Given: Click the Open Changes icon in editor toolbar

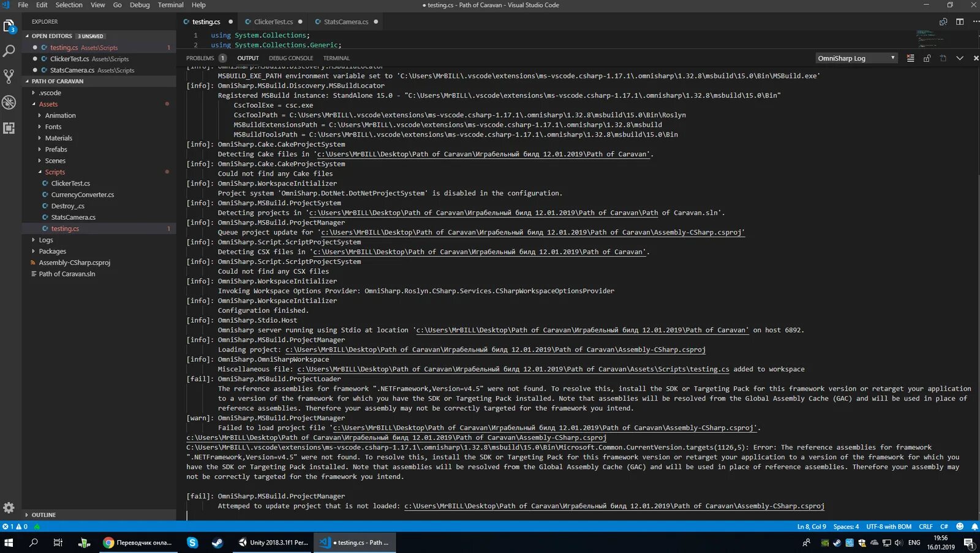Looking at the screenshot, I should (943, 21).
